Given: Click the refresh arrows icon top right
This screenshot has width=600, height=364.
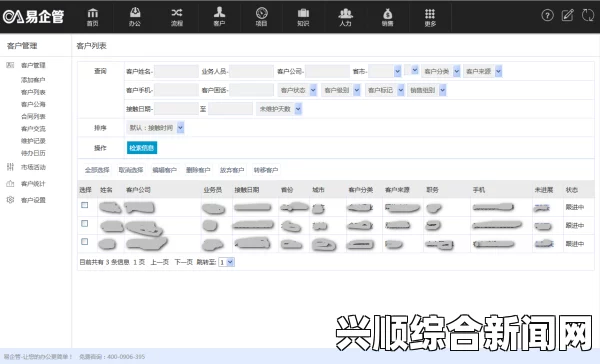Looking at the screenshot, I should point(588,15).
